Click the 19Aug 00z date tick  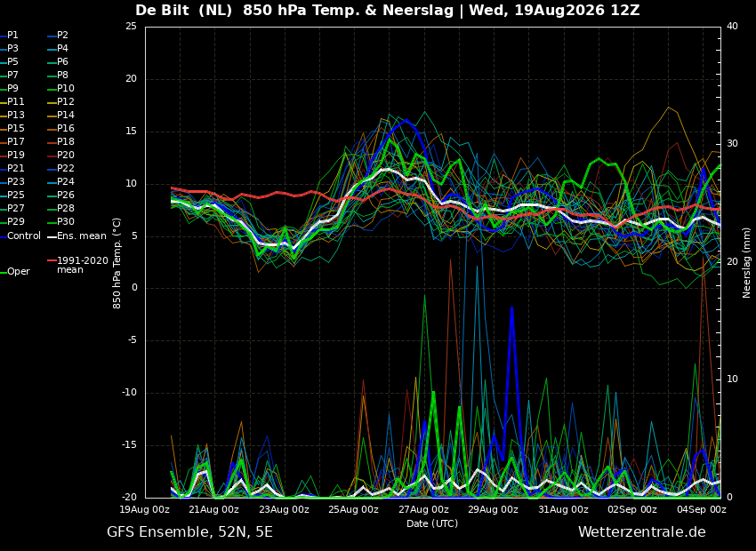point(145,509)
